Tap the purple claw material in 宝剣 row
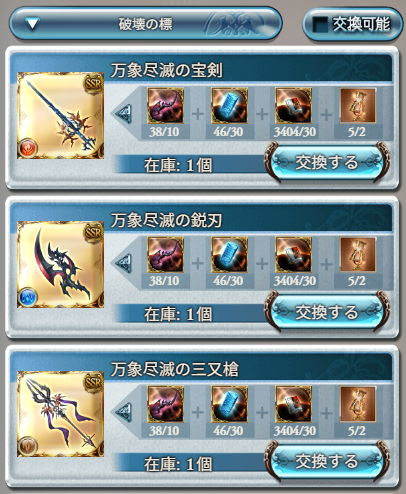The width and height of the screenshot is (406, 494). pos(165,106)
